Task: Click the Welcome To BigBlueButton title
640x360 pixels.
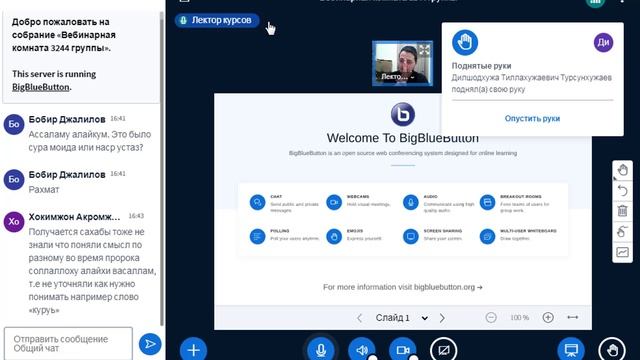Action: click(403, 138)
